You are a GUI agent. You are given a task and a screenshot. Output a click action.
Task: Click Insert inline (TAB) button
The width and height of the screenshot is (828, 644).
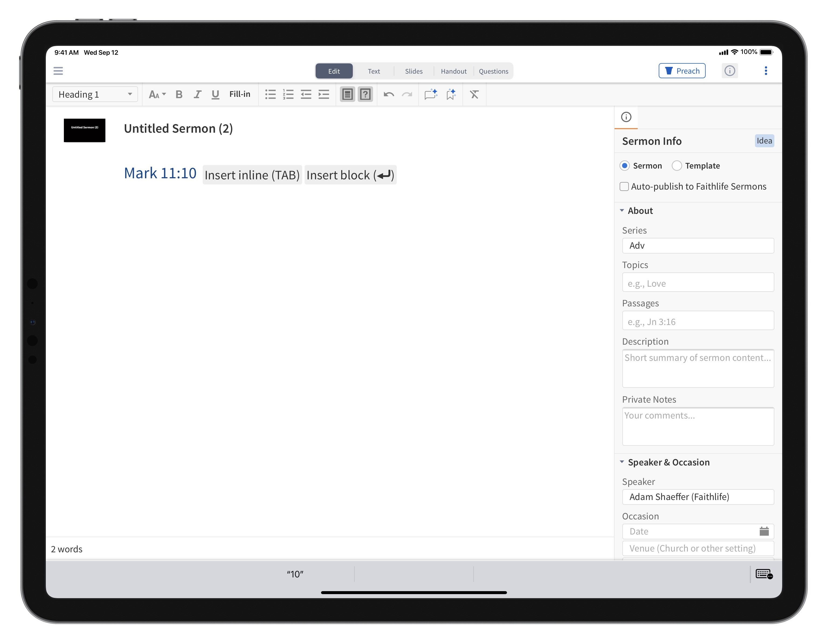252,175
